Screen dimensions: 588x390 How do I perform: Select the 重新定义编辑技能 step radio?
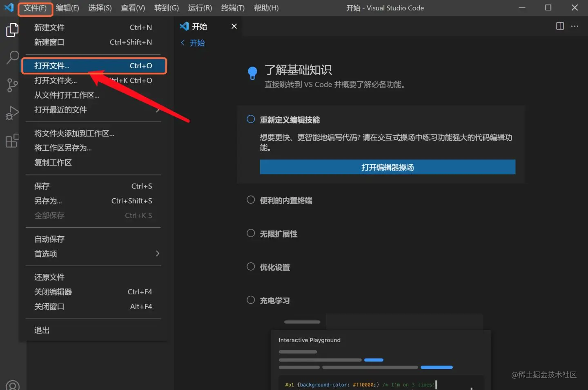pos(251,119)
